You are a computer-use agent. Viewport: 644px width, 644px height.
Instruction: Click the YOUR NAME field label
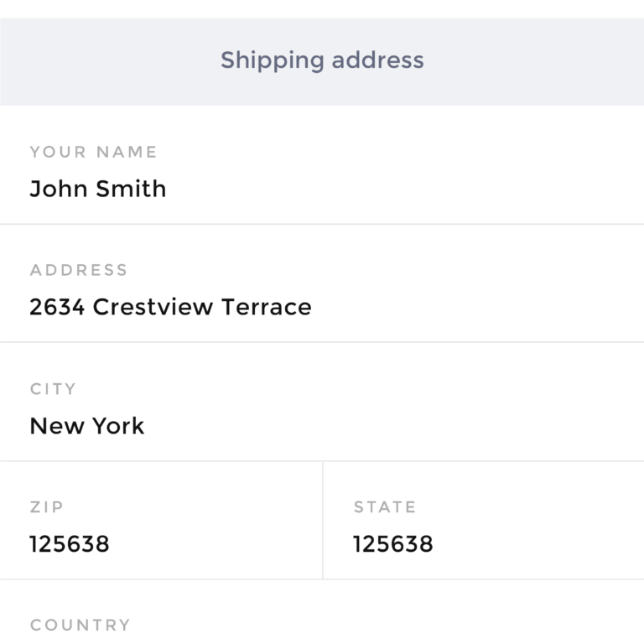tap(93, 152)
